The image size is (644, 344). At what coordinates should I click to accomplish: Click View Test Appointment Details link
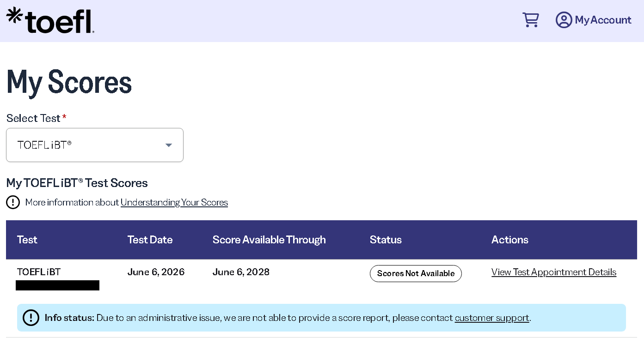[x=554, y=272]
